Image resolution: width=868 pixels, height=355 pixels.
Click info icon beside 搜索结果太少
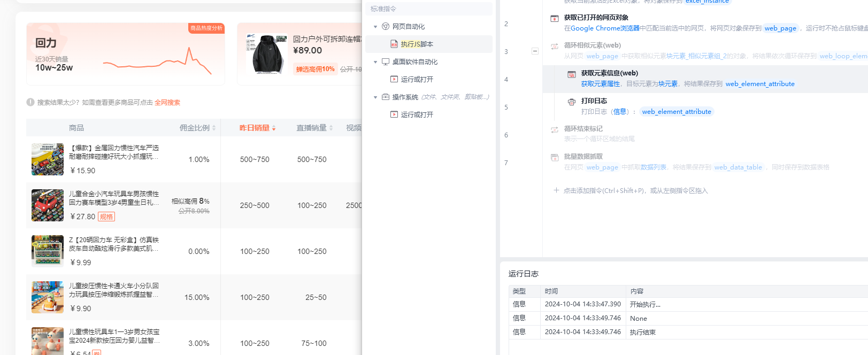pyautogui.click(x=30, y=102)
